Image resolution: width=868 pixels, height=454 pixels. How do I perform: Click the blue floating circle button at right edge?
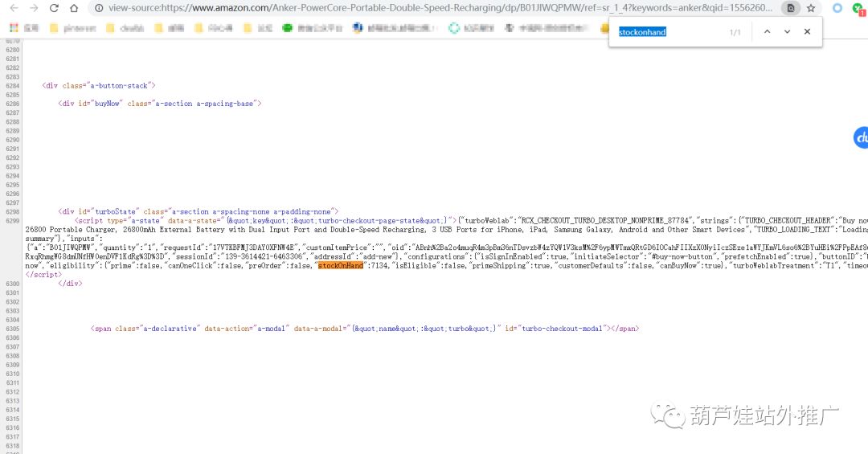(861, 137)
